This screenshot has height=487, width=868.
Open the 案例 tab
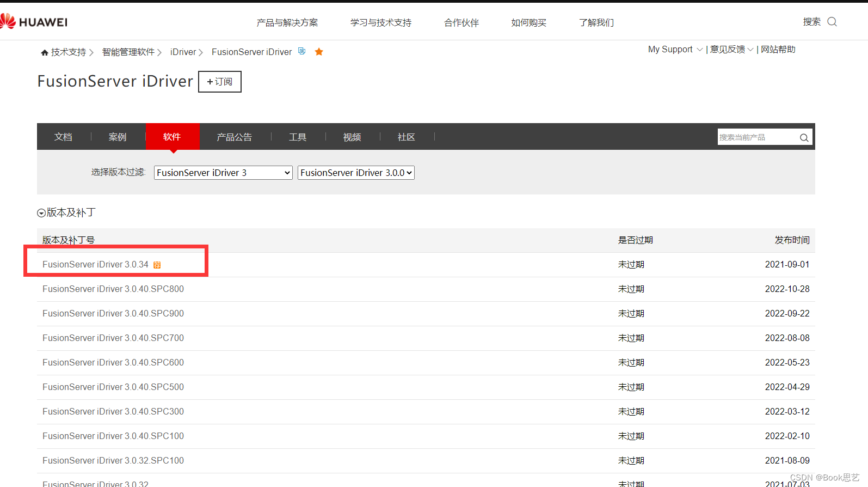point(118,137)
